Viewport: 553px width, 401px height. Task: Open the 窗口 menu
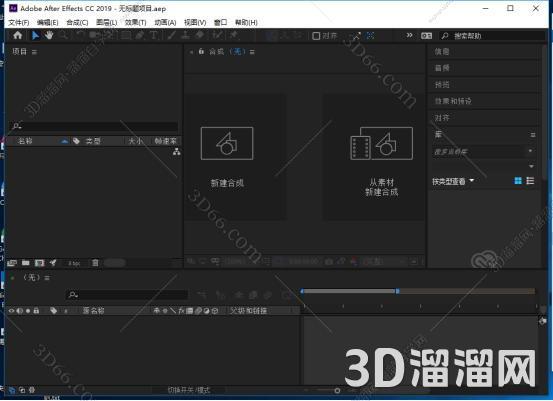[220, 23]
